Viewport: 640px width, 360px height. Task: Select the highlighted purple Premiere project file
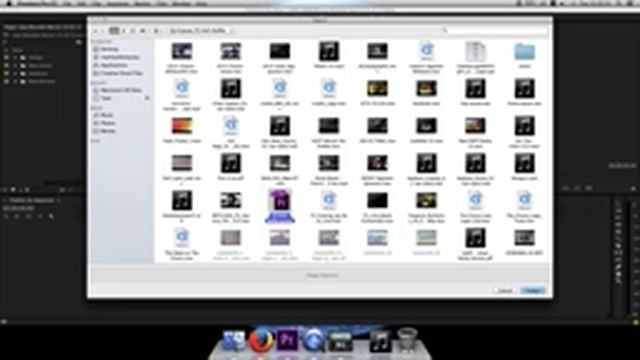[280, 201]
